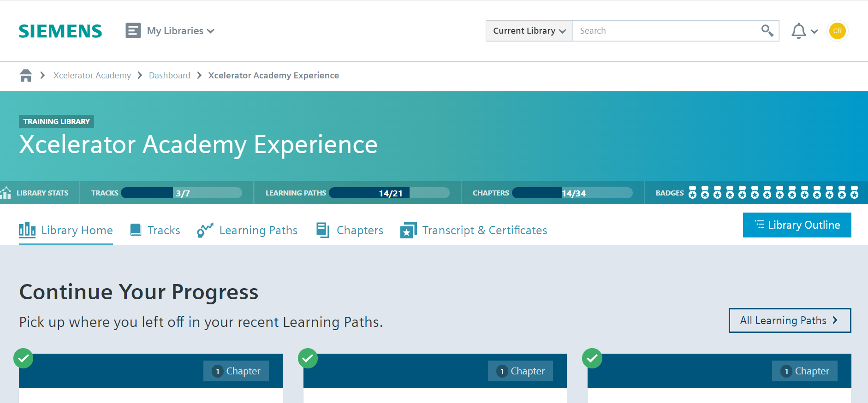
Task: Click the Transcript certificate star icon
Action: coord(409,230)
